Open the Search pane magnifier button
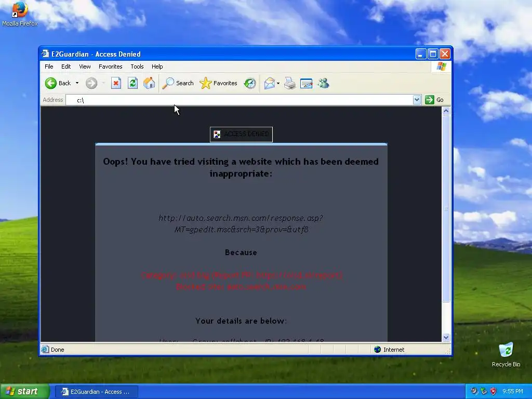This screenshot has height=399, width=532. (178, 83)
